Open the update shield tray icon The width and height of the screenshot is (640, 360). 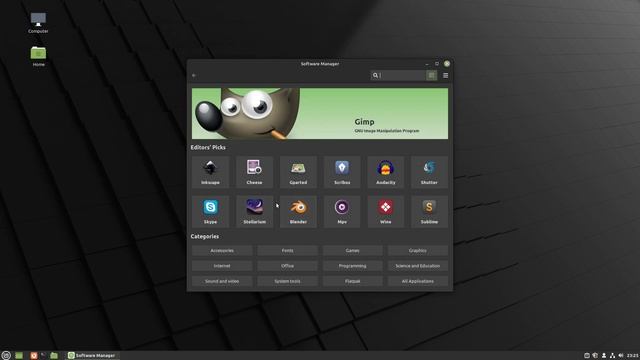point(595,356)
